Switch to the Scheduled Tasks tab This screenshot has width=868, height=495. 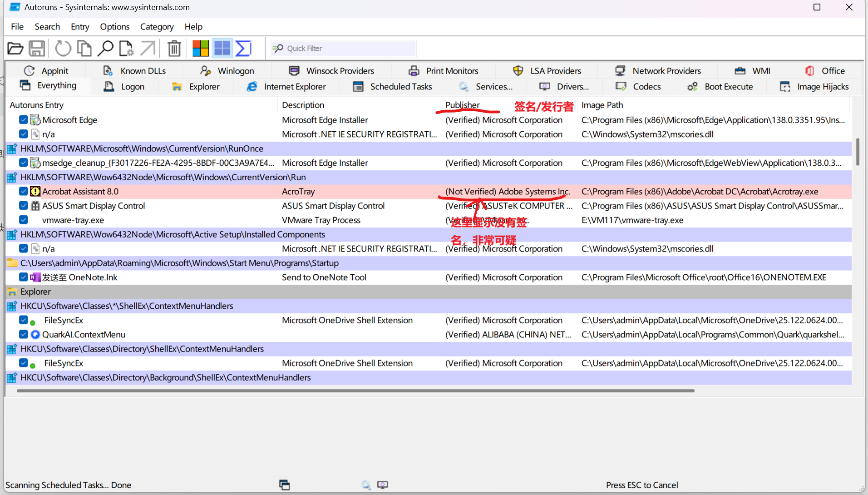coord(393,86)
